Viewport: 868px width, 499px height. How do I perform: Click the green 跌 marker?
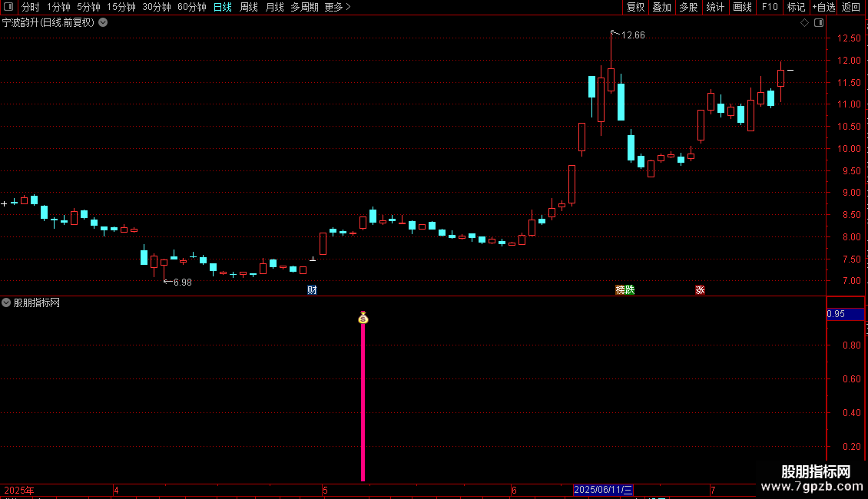[630, 290]
